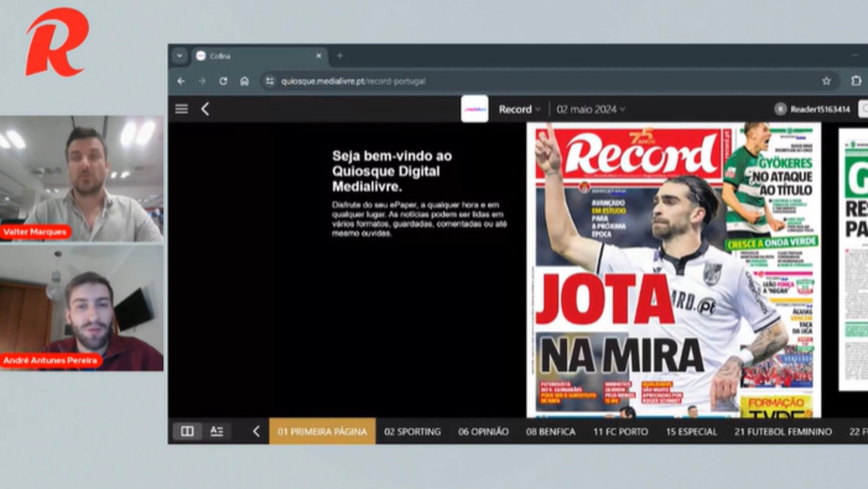Open the 02 maio 2024 date dropdown
This screenshot has height=489, width=868.
pyautogui.click(x=591, y=109)
